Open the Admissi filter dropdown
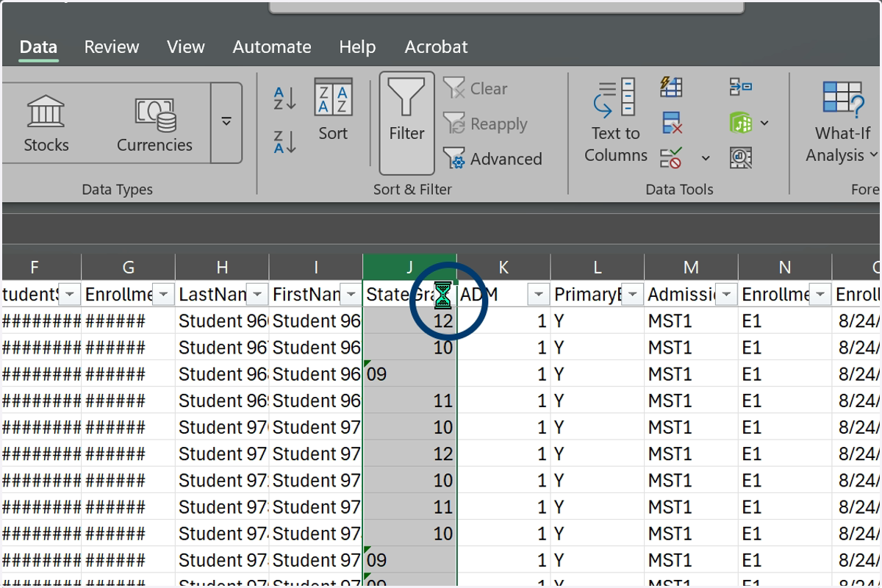Viewport: 882px width, 588px height. click(727, 295)
